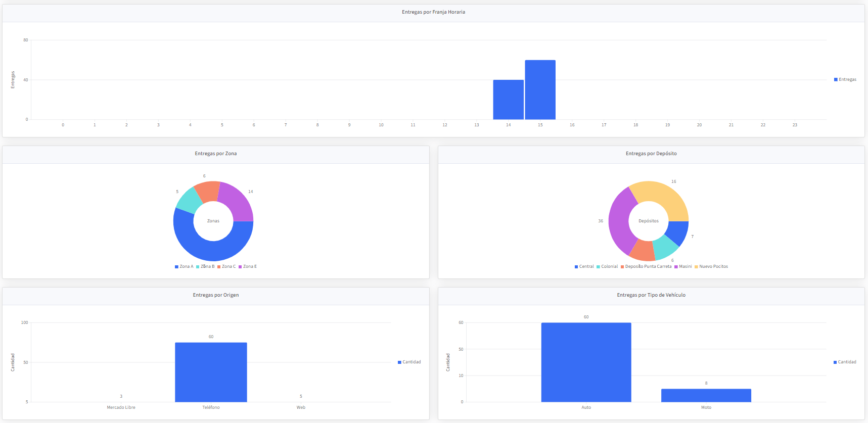
Task: Toggle Cantidad legend in Entregas por Origen
Action: pos(409,362)
